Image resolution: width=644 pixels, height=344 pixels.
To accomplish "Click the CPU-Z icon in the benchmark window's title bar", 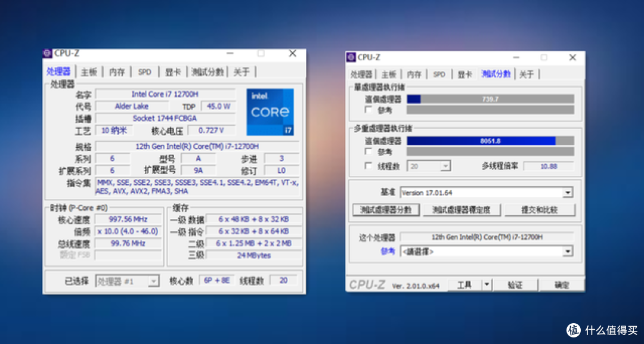I will tap(351, 57).
